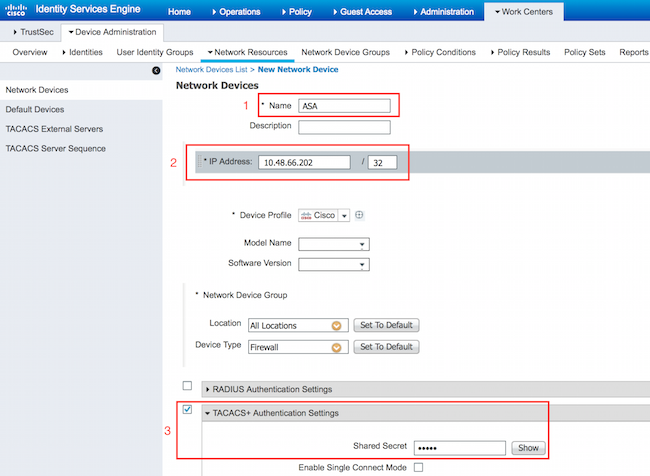Click the IP Address input field
This screenshot has width=650, height=476.
click(x=304, y=162)
